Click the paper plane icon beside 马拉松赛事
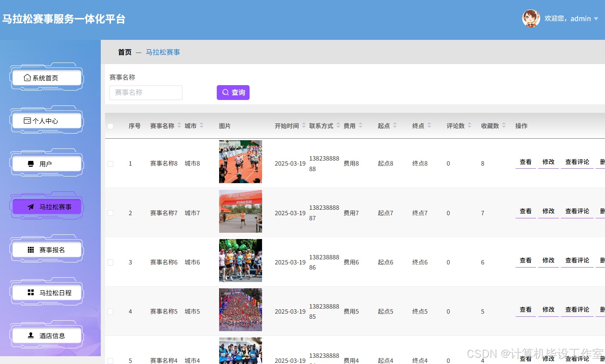 (x=31, y=207)
